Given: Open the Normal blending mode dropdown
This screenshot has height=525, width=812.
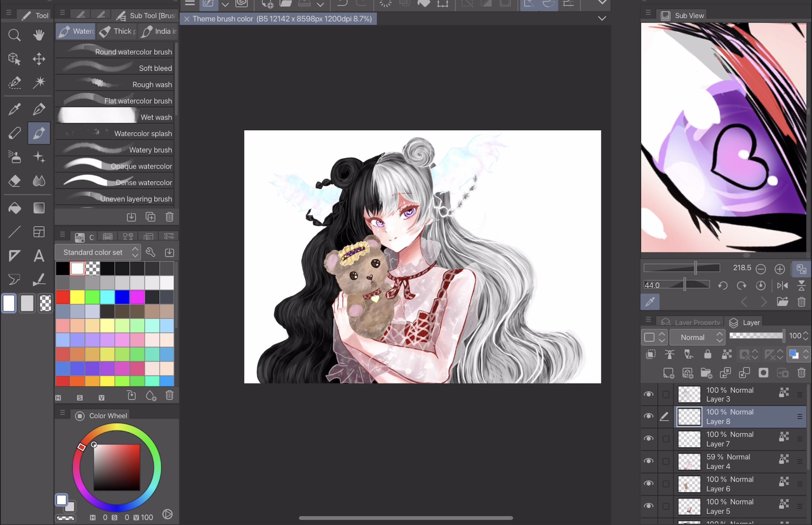Looking at the screenshot, I should (x=697, y=337).
